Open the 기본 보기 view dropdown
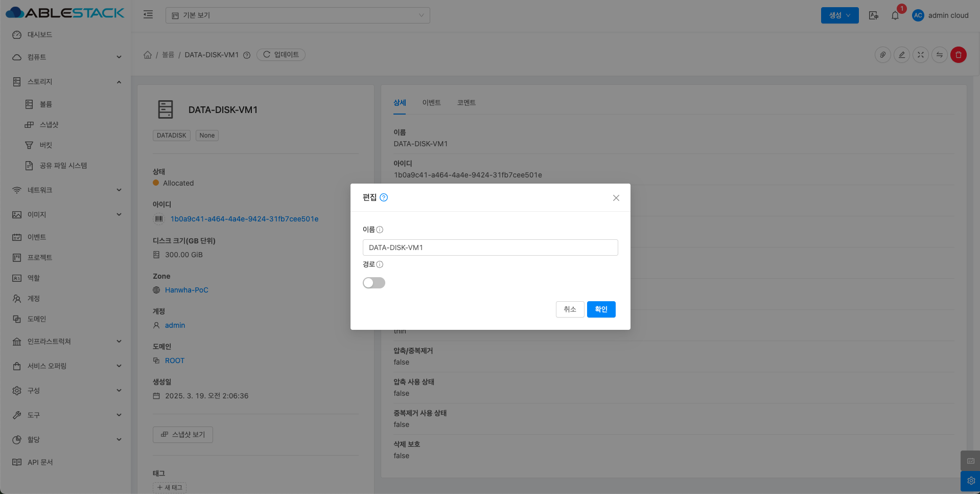 [297, 15]
